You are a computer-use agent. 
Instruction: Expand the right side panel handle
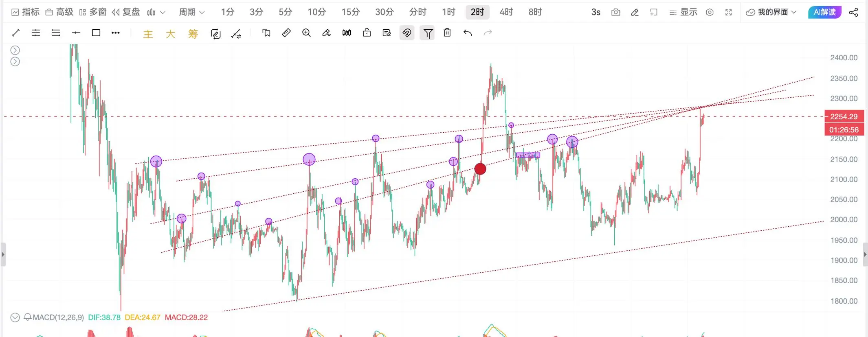[865, 254]
